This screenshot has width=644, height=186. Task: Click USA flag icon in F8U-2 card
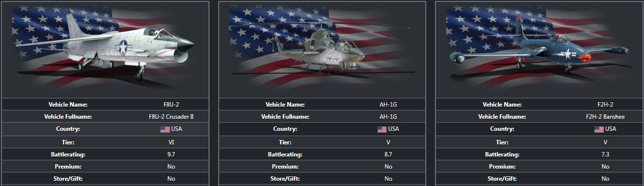pyautogui.click(x=165, y=129)
